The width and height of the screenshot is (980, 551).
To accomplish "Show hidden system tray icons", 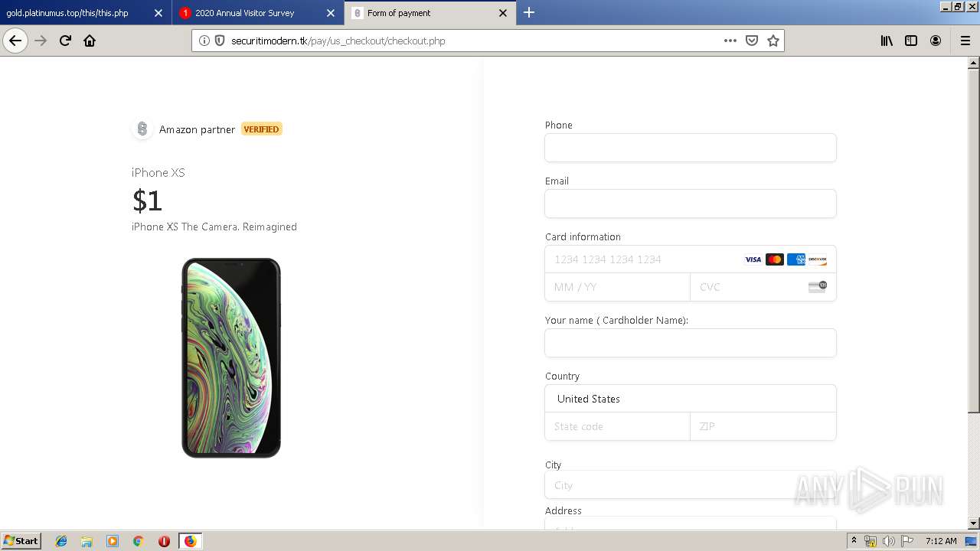I will (x=854, y=541).
